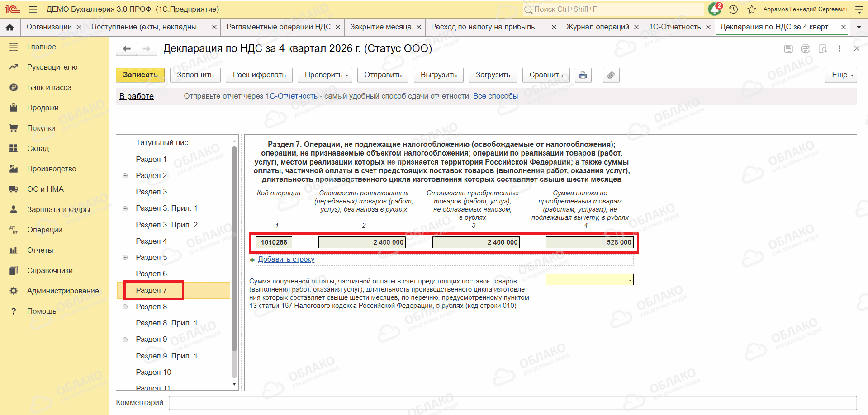The height and width of the screenshot is (415, 868).
Task: Open the notifications bell icon
Action: tap(715, 9)
